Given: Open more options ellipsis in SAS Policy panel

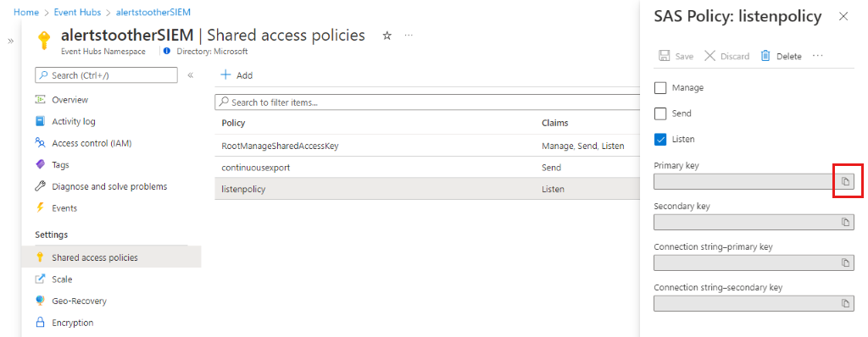Looking at the screenshot, I should (818, 56).
